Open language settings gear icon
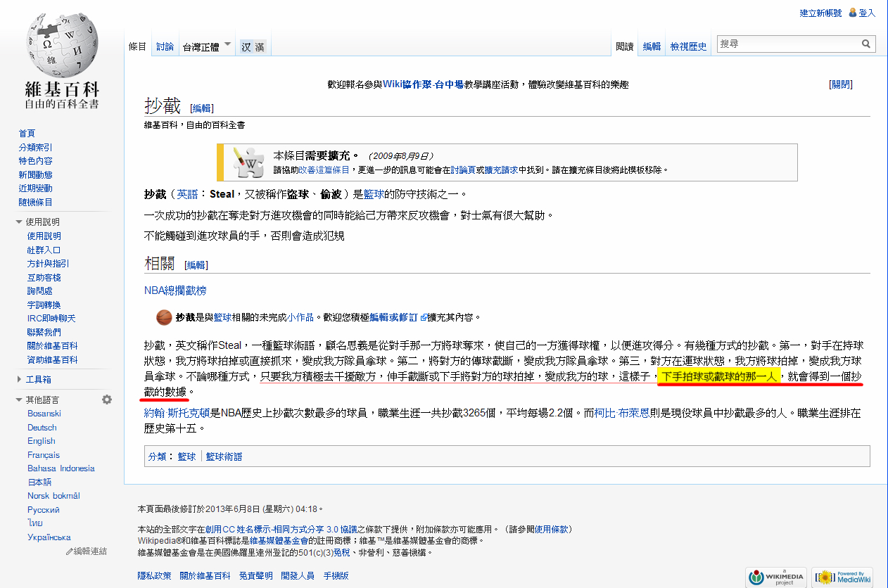 tap(107, 400)
